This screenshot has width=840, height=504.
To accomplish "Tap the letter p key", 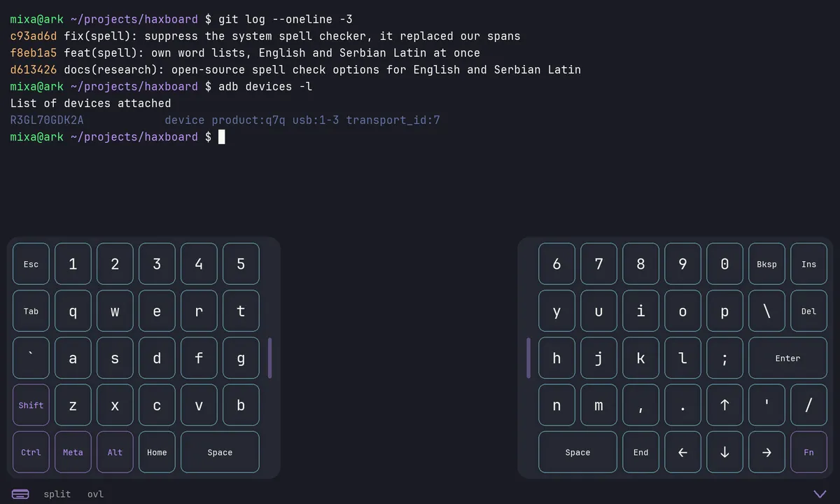I will 724,311.
